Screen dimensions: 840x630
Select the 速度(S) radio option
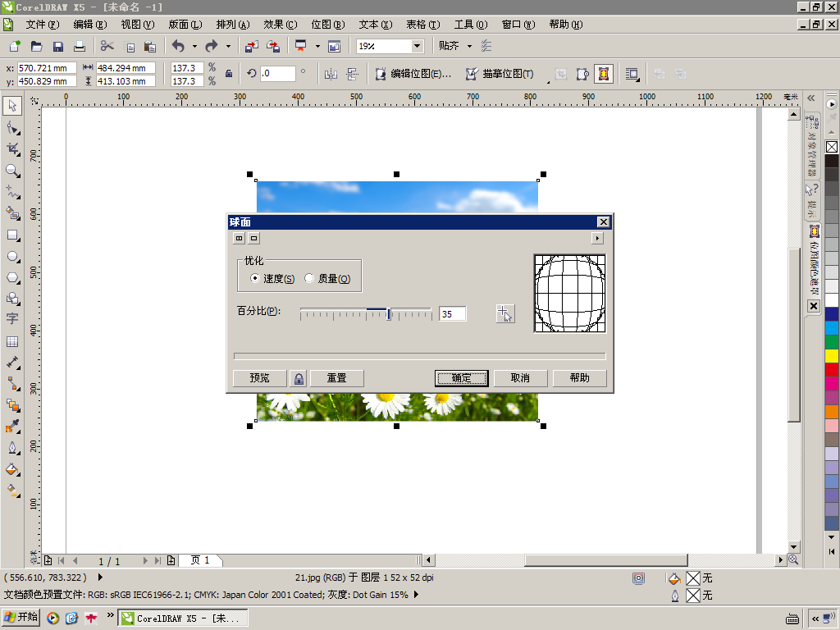point(272,279)
